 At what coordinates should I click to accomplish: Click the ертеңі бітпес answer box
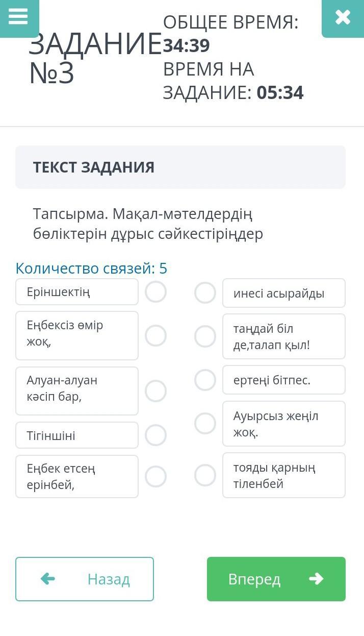(284, 380)
